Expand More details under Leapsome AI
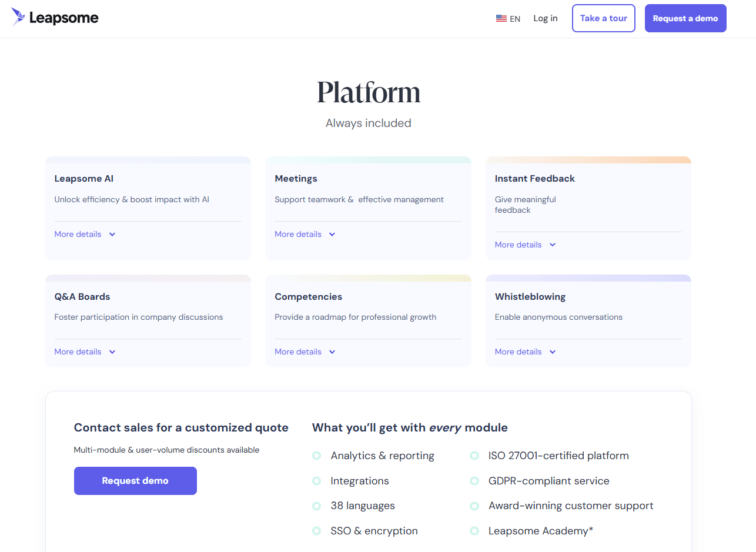 pos(85,234)
